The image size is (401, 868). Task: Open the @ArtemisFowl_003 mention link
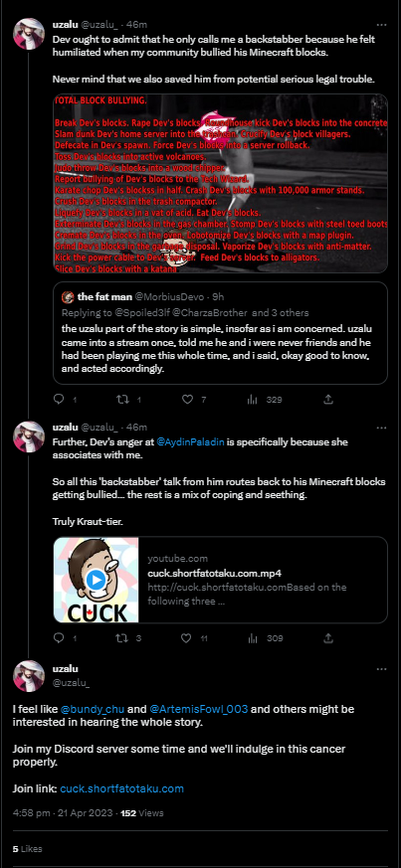(199, 709)
